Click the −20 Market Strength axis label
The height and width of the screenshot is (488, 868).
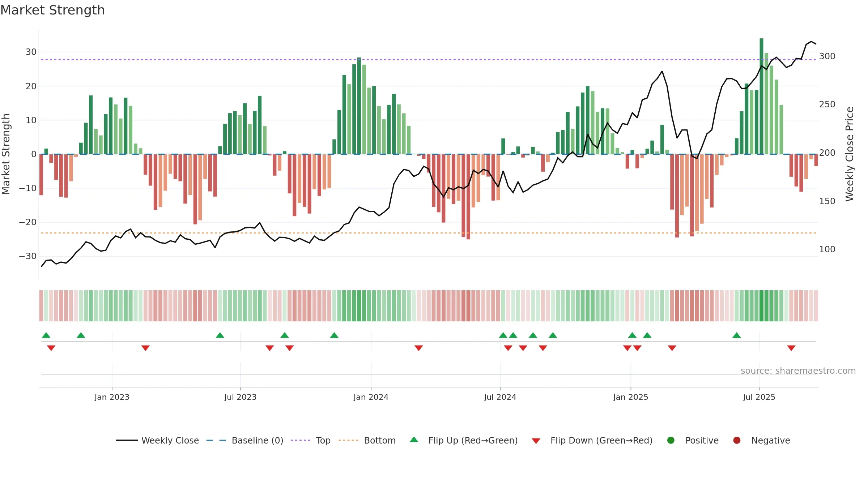point(28,222)
